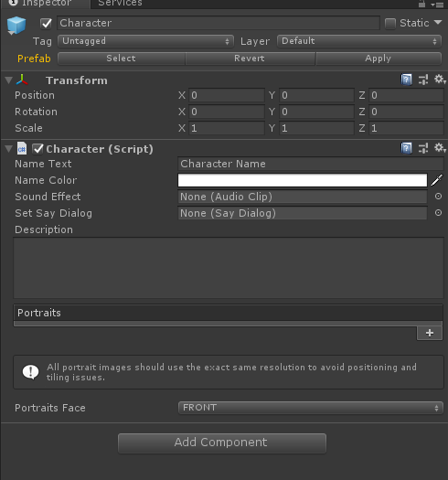The image size is (448, 480).
Task: Open Transform component help reference icon
Action: [406, 80]
